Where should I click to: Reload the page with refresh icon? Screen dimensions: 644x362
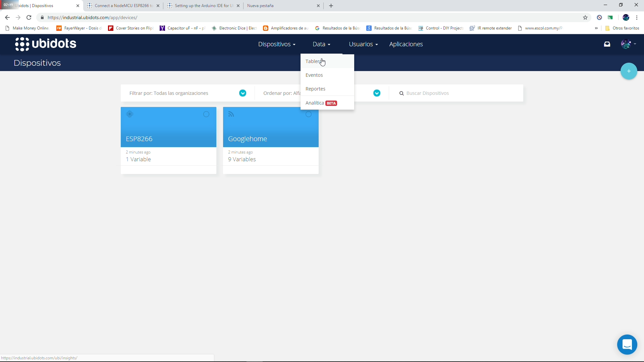29,17
